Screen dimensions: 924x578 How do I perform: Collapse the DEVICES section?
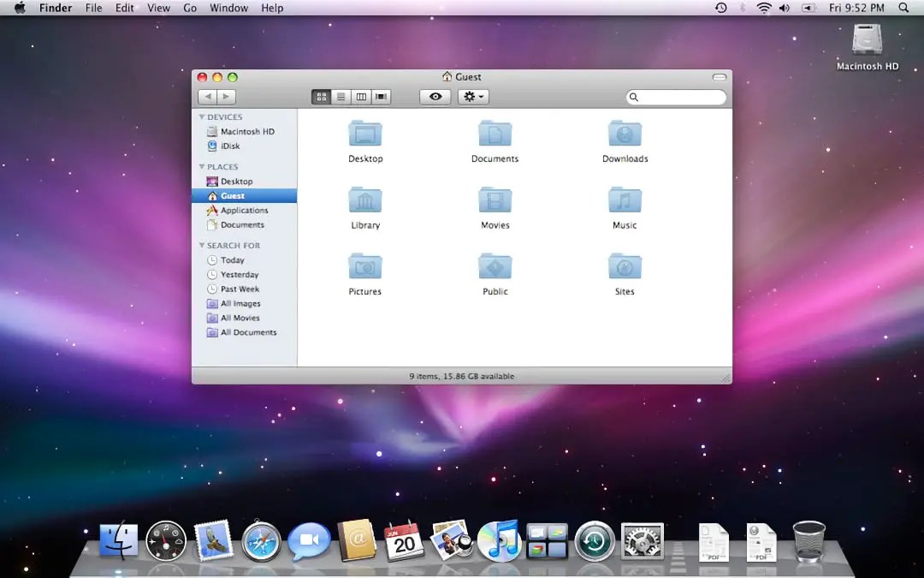click(x=202, y=116)
